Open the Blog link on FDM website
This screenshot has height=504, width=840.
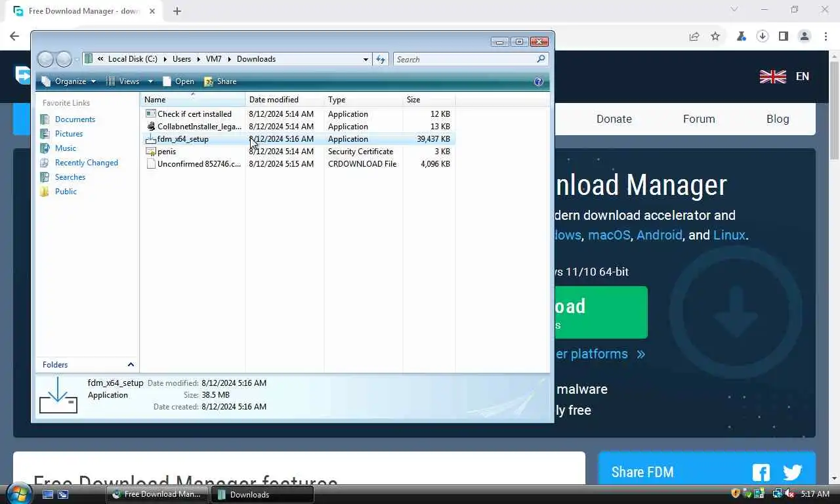(x=778, y=119)
